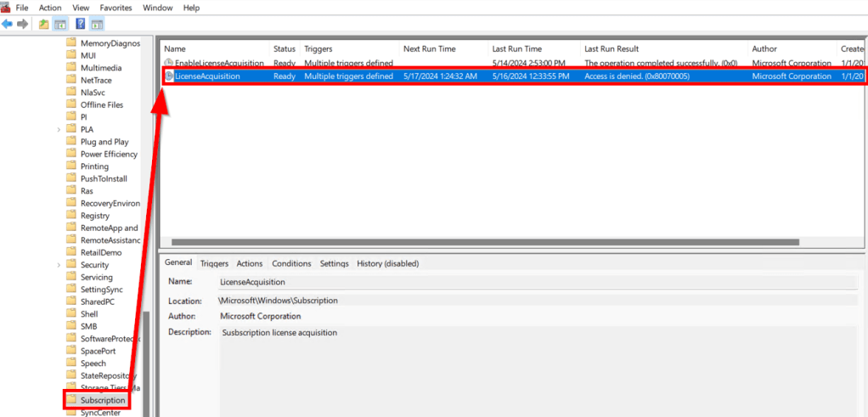Click the EnableLicenseAcquisition task clock icon
868x417 pixels.
169,63
